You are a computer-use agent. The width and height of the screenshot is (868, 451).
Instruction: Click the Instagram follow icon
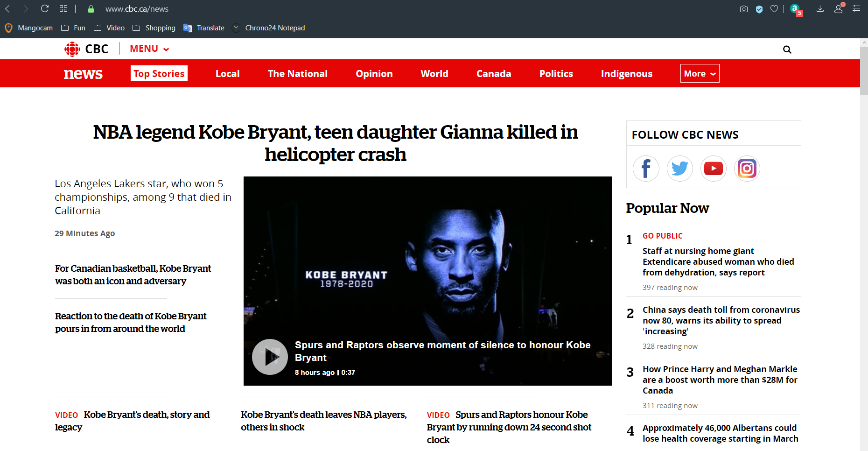747,169
